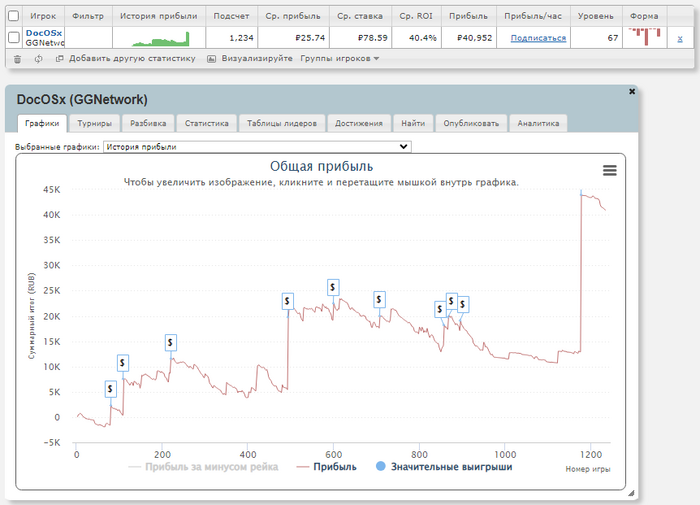Open the 'Статистика' tab
Screen dimensions: 700x505
click(207, 124)
